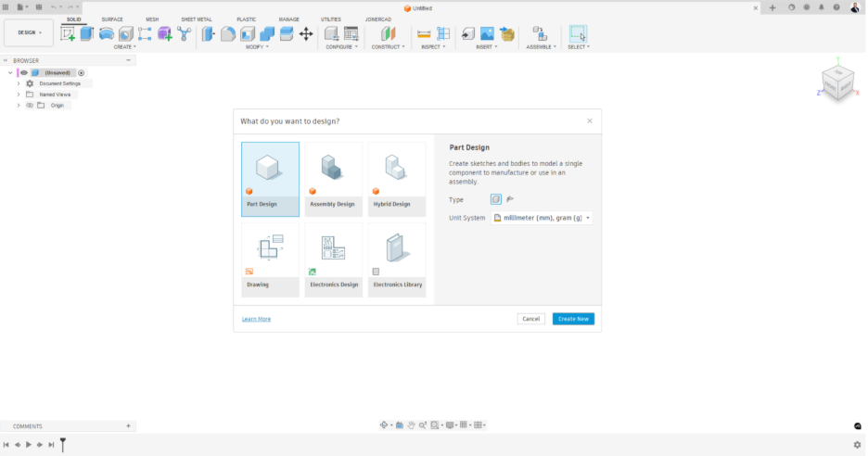The width and height of the screenshot is (868, 456).
Task: Open timeline settings gear icon
Action: click(x=858, y=444)
